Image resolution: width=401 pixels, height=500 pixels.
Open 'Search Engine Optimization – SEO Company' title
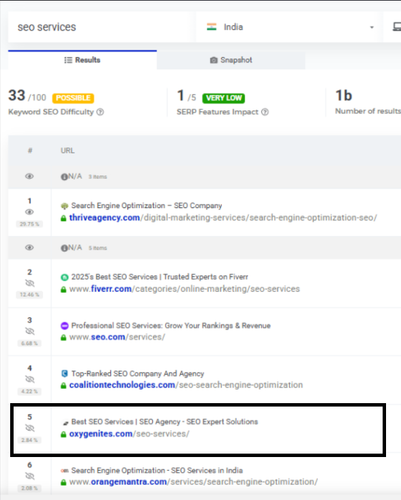click(x=147, y=206)
